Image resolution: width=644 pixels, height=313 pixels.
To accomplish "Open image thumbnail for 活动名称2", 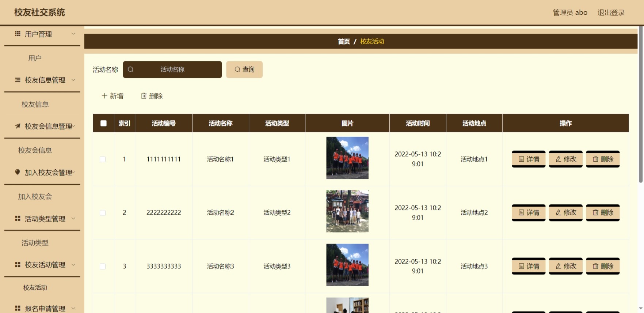I will [x=347, y=211].
